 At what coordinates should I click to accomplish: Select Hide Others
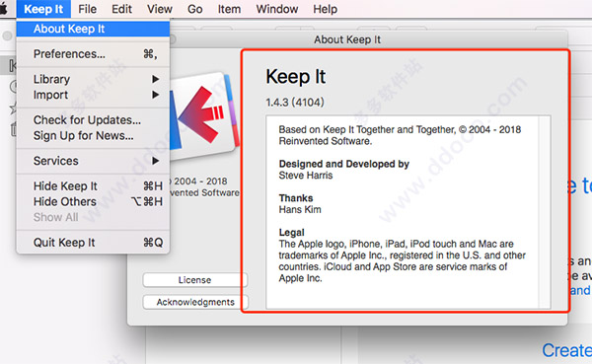pos(93,201)
